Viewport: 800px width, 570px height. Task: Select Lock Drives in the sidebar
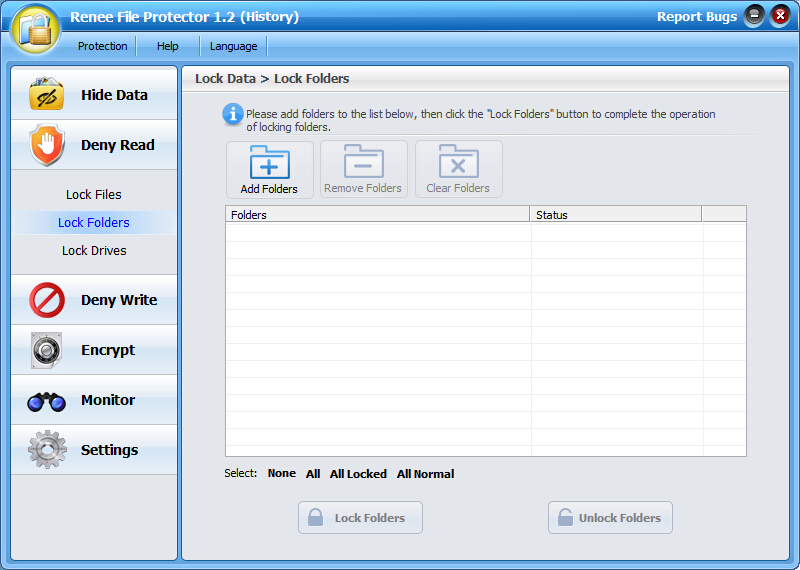(x=94, y=251)
